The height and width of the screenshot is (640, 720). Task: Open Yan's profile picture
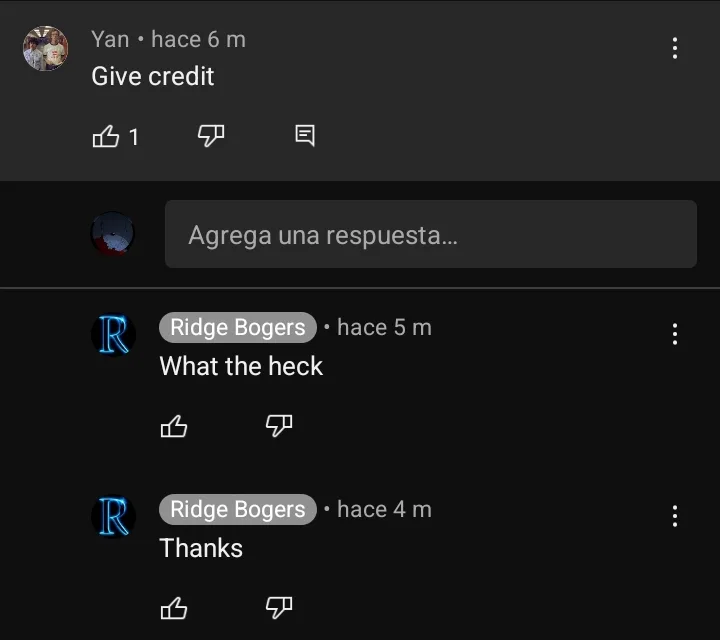(x=45, y=48)
